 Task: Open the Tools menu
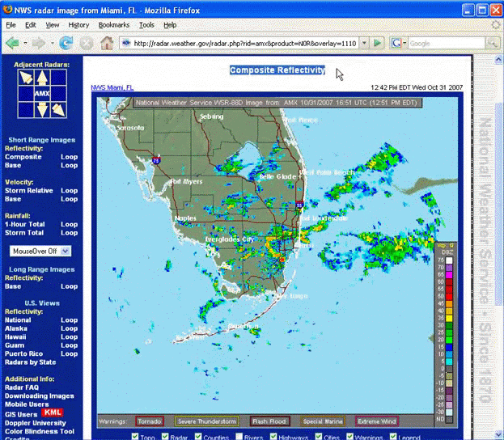pyautogui.click(x=146, y=25)
